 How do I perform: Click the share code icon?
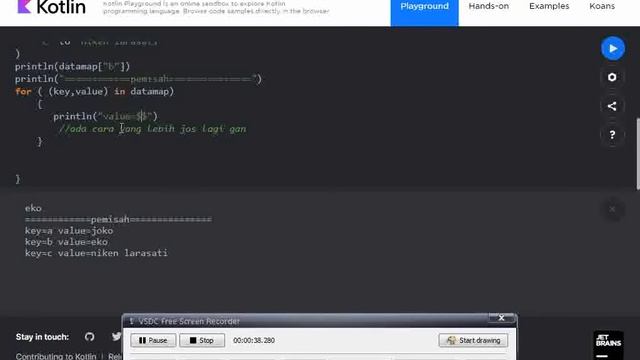612,106
